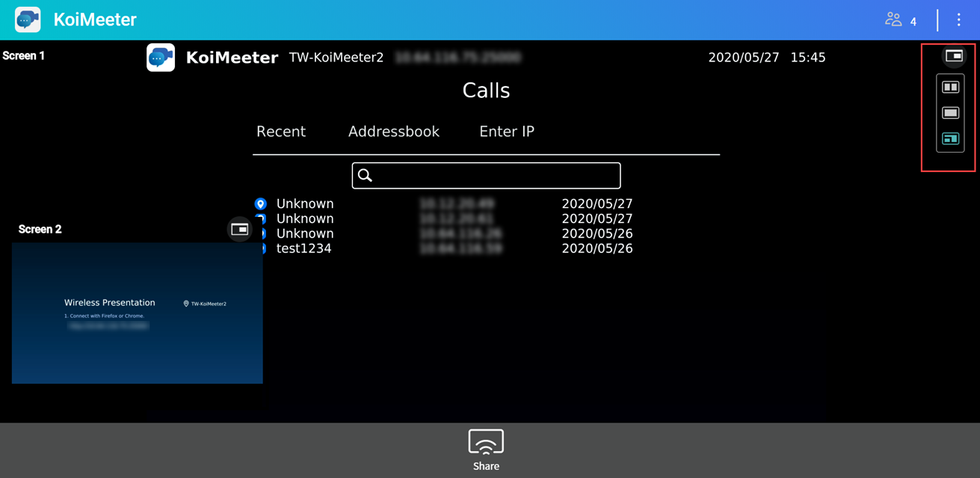Click the KoiMeeter logo in the top bar
The width and height of the screenshot is (980, 478).
(x=28, y=19)
